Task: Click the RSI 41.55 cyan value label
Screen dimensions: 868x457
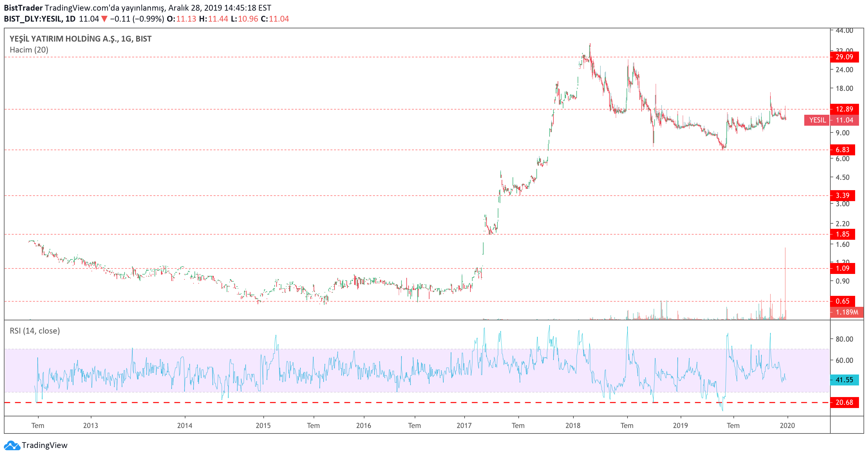Action: pyautogui.click(x=844, y=380)
